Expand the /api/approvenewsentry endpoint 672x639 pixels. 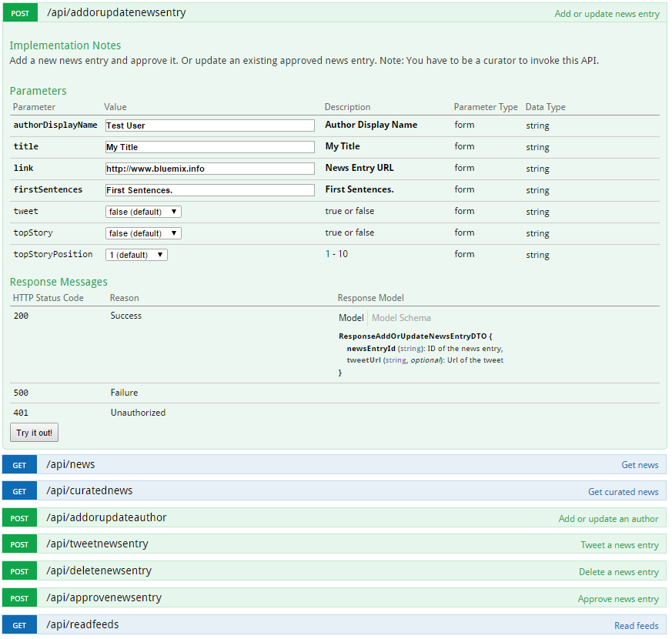click(104, 598)
